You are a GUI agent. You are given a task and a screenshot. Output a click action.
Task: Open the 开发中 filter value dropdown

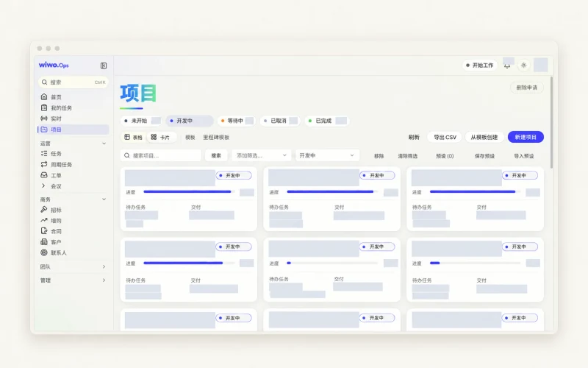pos(327,155)
